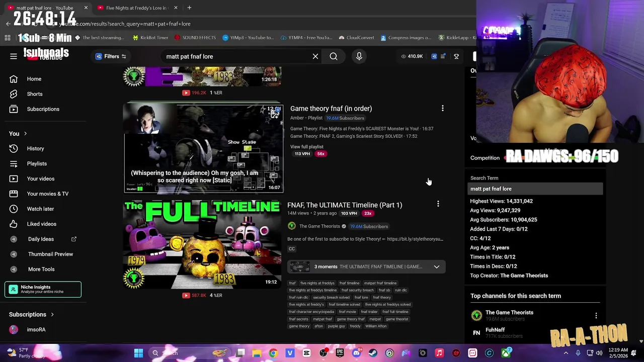This screenshot has width=644, height=362.
Task: Open the Filters dropdown
Action: pyautogui.click(x=111, y=56)
